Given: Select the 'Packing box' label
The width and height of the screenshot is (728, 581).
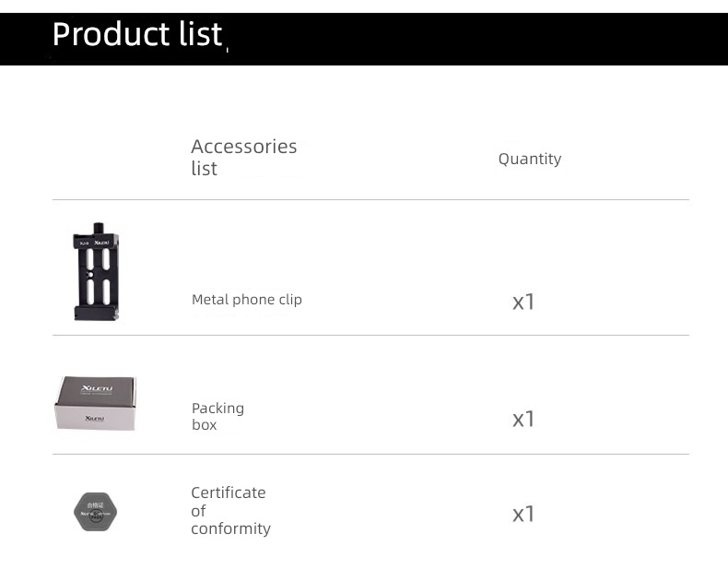Looking at the screenshot, I should pos(217,416).
